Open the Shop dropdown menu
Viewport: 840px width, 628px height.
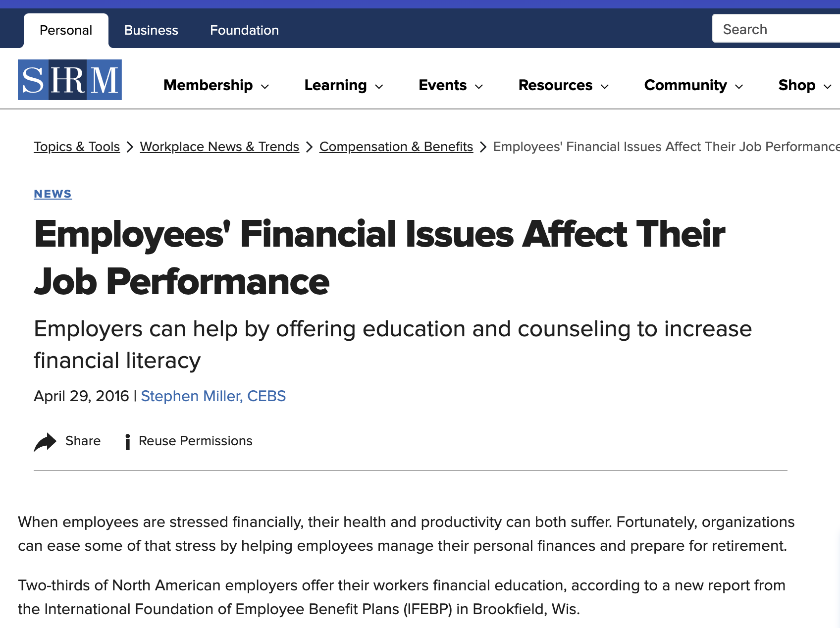tap(804, 85)
